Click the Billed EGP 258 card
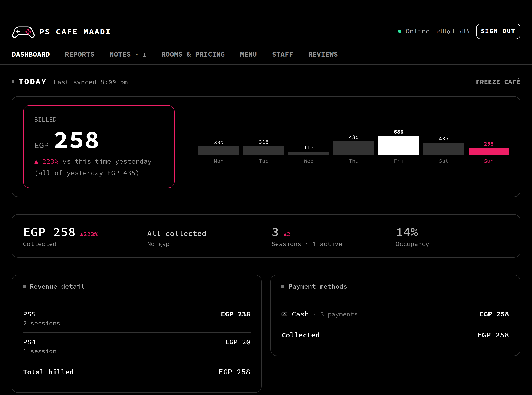 99,147
